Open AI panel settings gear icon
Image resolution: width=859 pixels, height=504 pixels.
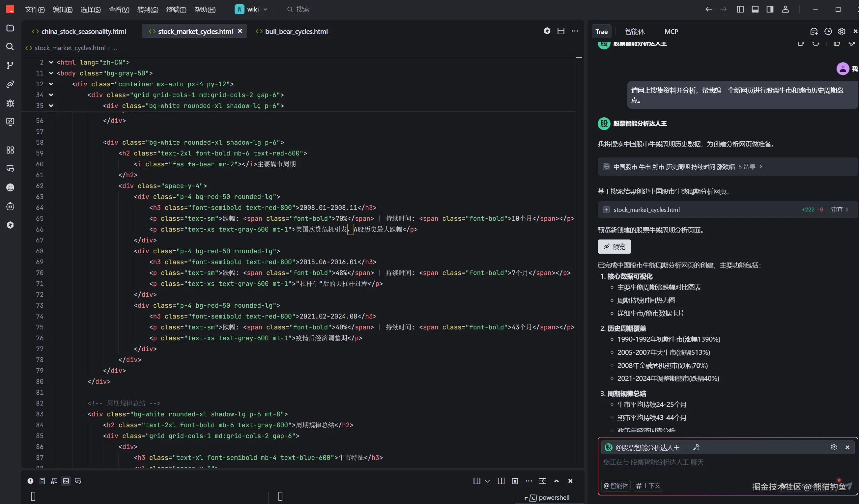pos(842,31)
